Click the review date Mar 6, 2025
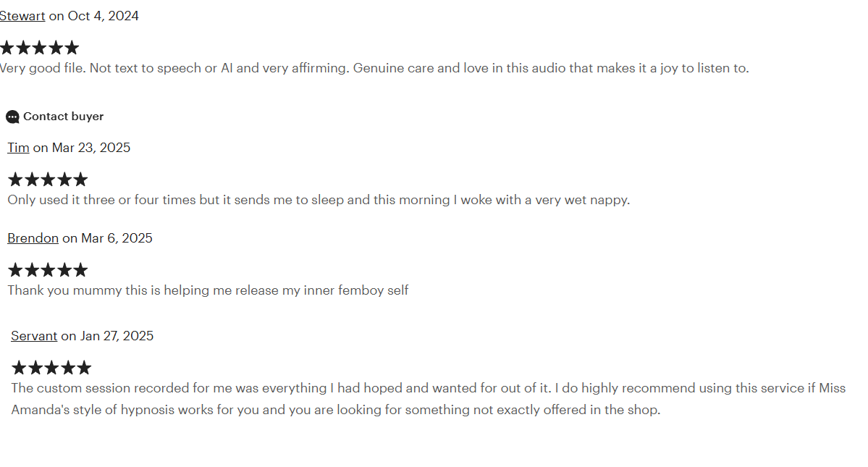 117,238
